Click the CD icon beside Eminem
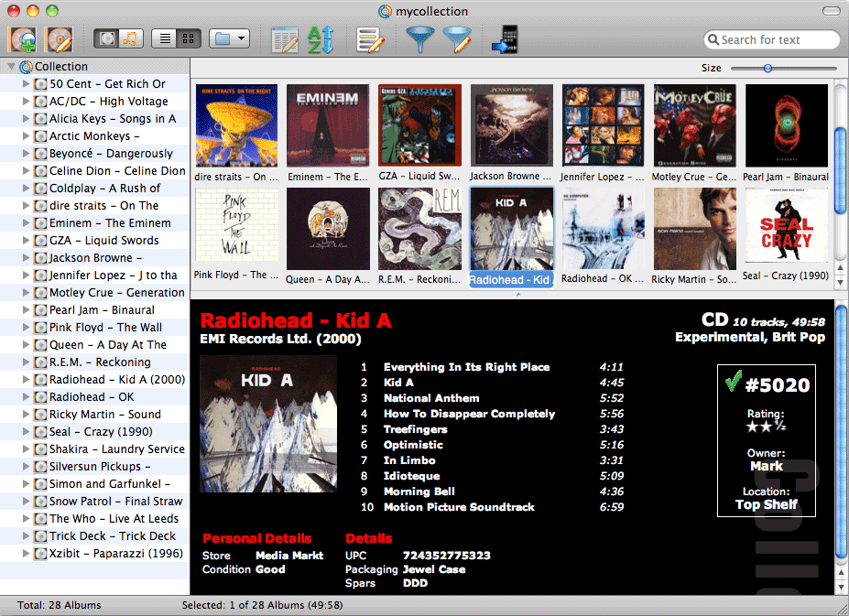 click(40, 223)
